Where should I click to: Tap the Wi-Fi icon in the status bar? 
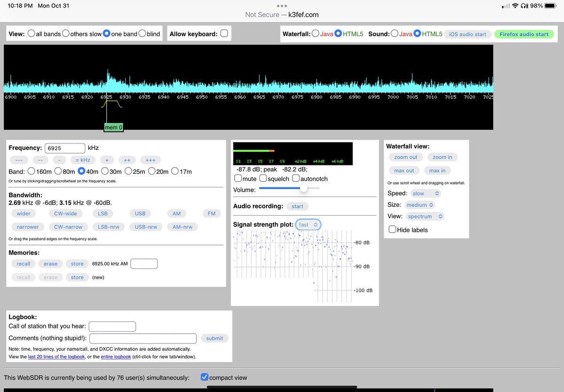tap(516, 6)
